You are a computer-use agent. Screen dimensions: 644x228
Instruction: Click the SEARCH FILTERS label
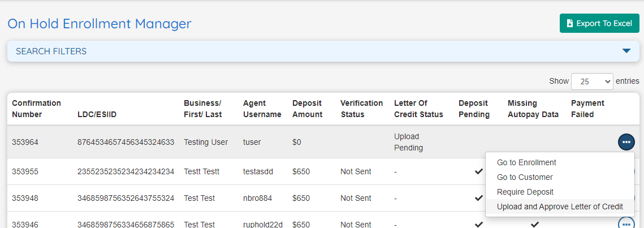[51, 51]
